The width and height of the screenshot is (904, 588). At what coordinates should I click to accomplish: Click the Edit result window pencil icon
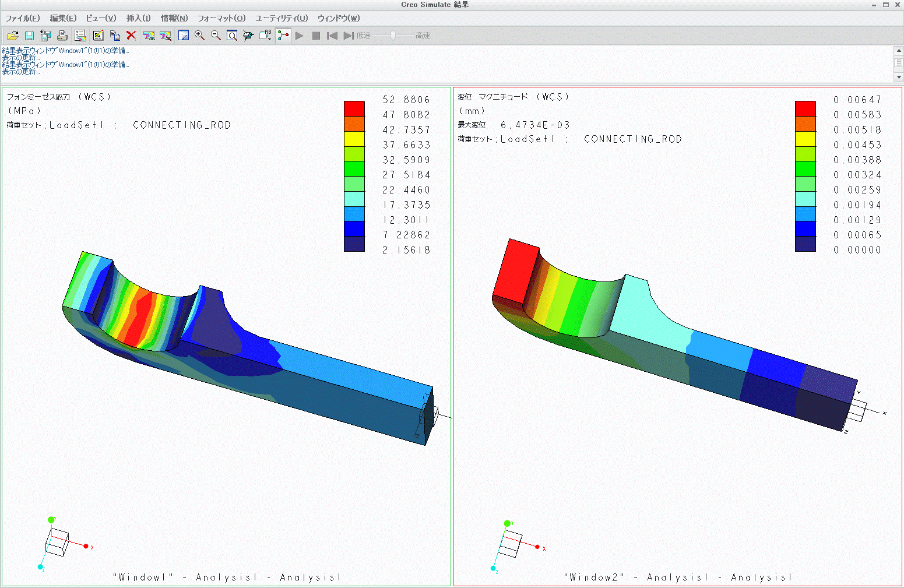coord(98,36)
